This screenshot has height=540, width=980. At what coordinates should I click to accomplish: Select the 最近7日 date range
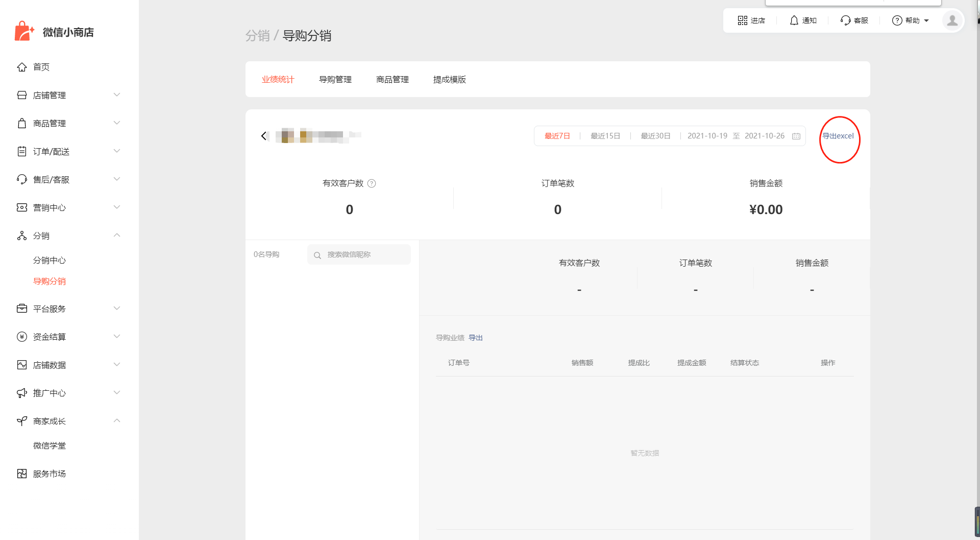(557, 136)
